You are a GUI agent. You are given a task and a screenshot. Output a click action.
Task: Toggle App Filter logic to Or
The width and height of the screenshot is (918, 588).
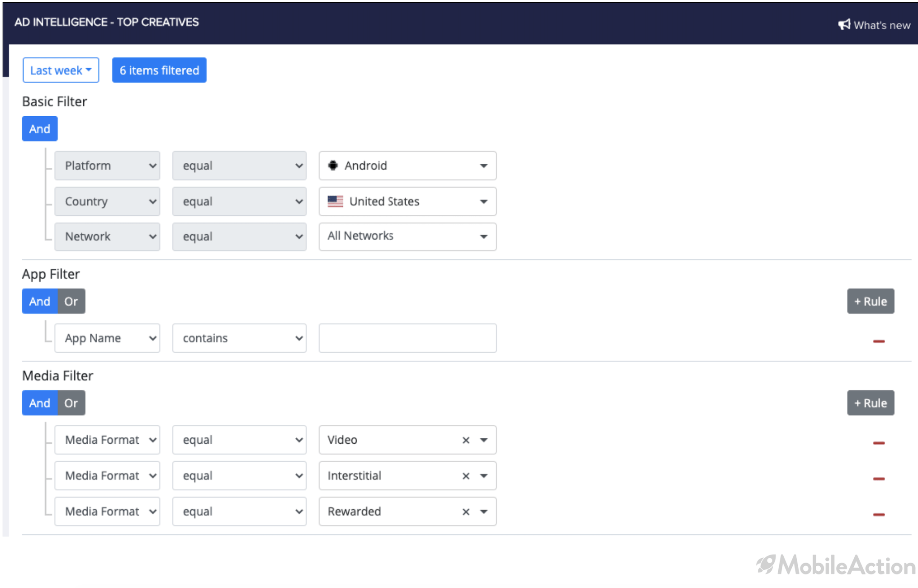click(x=70, y=301)
